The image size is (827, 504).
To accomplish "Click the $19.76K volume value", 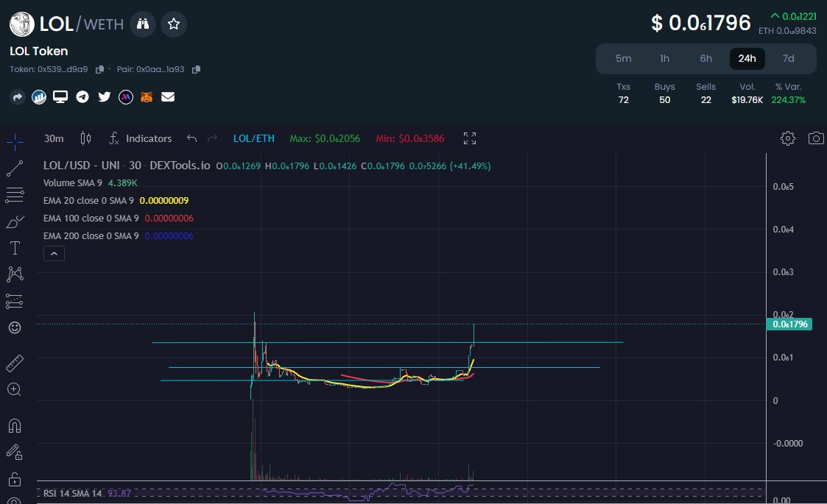I will pyautogui.click(x=747, y=100).
